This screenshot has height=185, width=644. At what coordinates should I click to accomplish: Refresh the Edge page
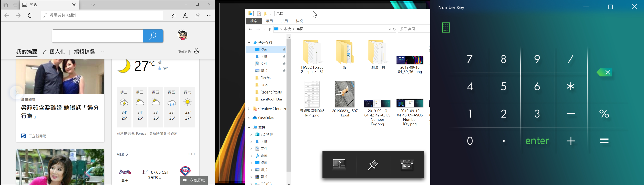pos(30,16)
